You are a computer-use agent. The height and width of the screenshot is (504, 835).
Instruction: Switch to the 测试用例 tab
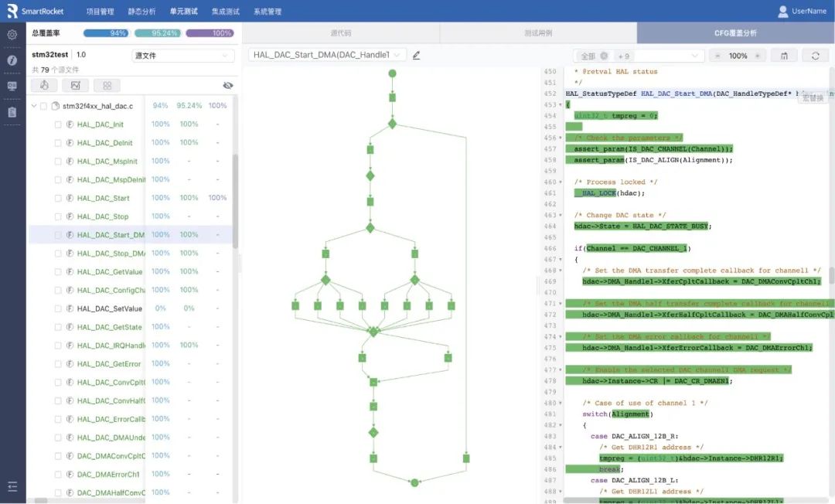537,33
